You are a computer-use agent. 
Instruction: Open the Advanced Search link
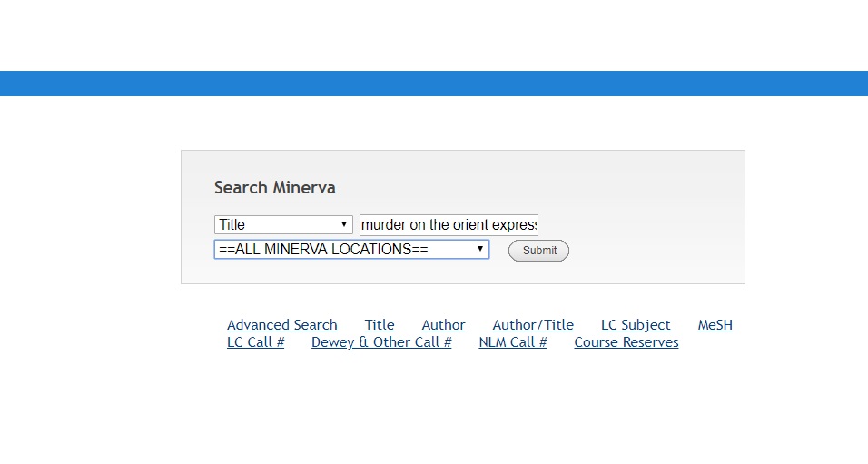[281, 325]
